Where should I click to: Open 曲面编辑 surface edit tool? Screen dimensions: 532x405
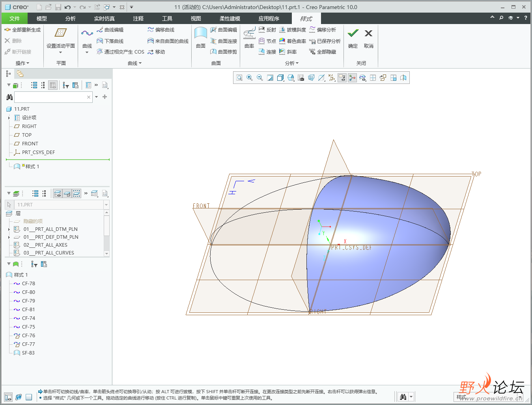(x=224, y=30)
